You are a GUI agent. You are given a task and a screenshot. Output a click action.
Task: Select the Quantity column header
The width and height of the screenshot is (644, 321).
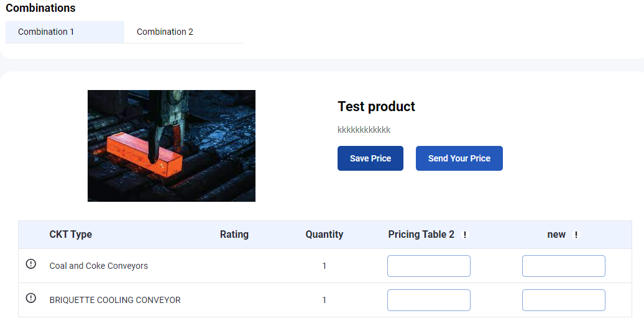(324, 235)
